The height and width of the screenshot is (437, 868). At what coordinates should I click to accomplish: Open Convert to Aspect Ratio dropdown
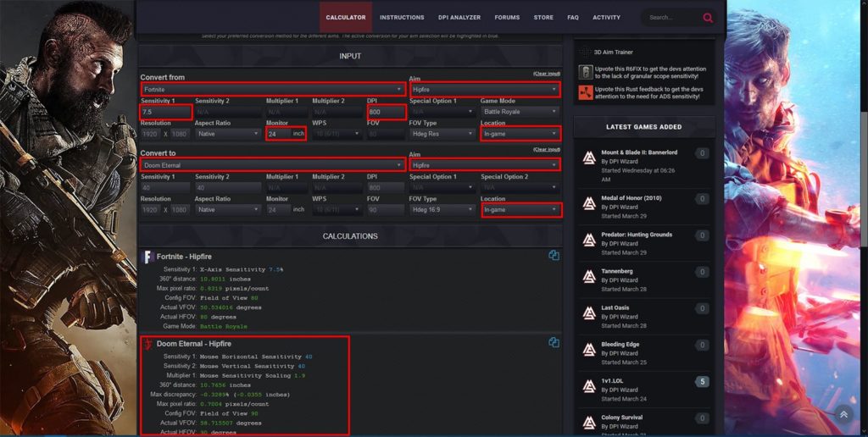click(227, 210)
